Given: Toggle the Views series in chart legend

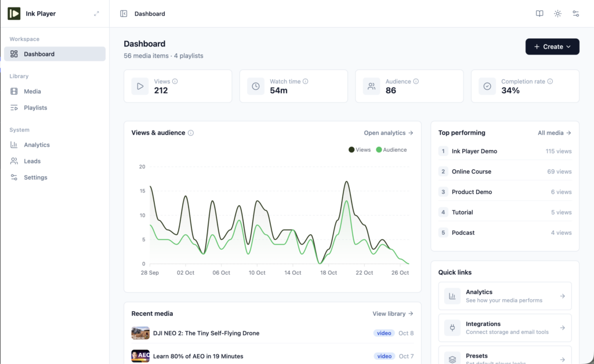Looking at the screenshot, I should click(x=360, y=150).
